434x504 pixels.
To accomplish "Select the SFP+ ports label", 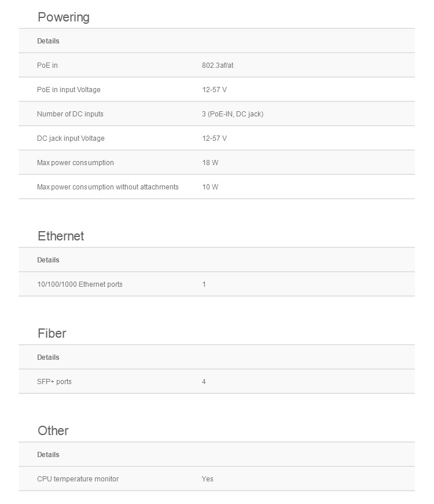I will pos(54,382).
